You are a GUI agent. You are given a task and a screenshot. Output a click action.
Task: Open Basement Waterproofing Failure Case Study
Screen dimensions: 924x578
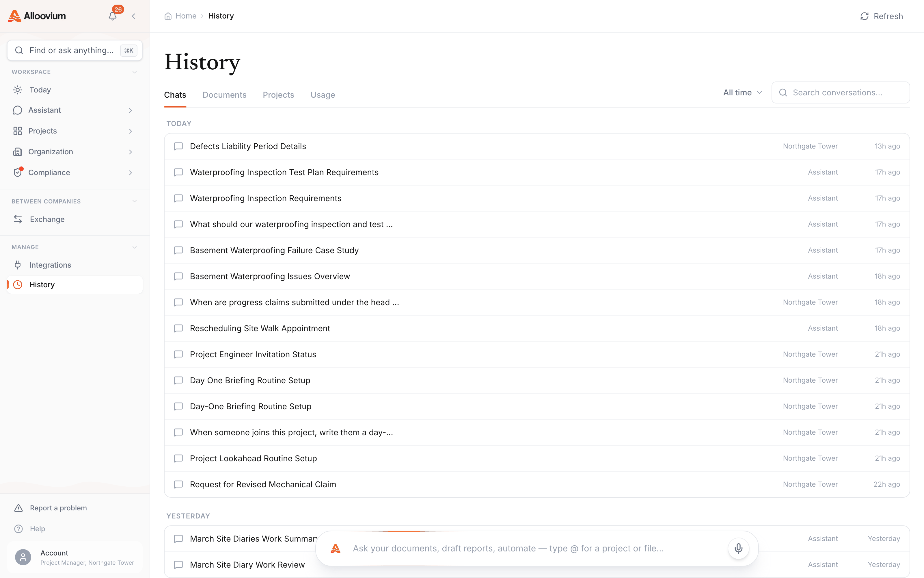pos(537,250)
